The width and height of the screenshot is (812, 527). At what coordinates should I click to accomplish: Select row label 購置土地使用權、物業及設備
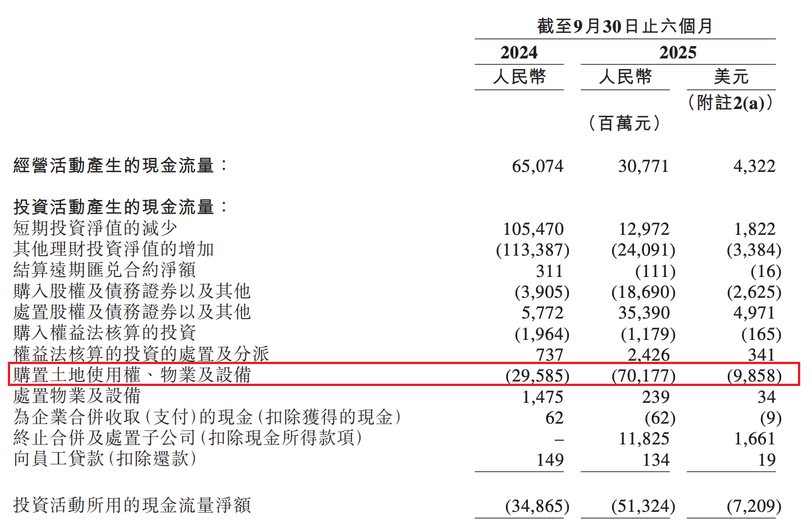132,375
